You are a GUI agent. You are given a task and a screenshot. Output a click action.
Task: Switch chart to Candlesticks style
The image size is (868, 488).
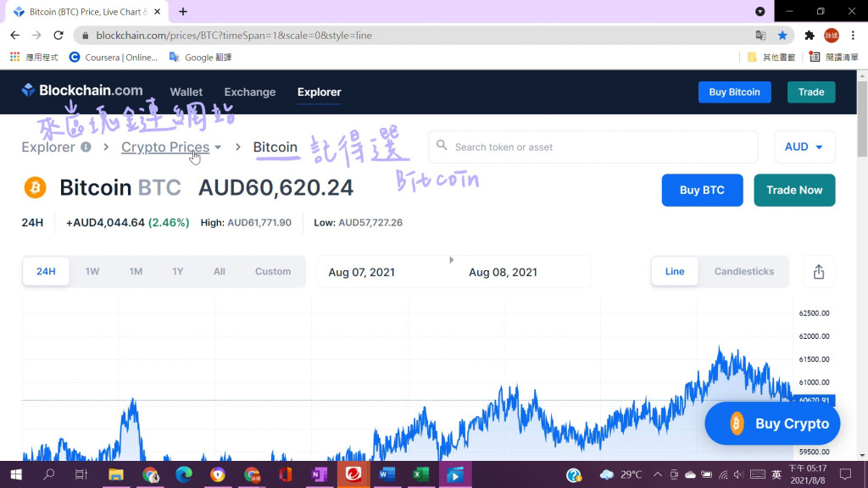[x=744, y=271]
